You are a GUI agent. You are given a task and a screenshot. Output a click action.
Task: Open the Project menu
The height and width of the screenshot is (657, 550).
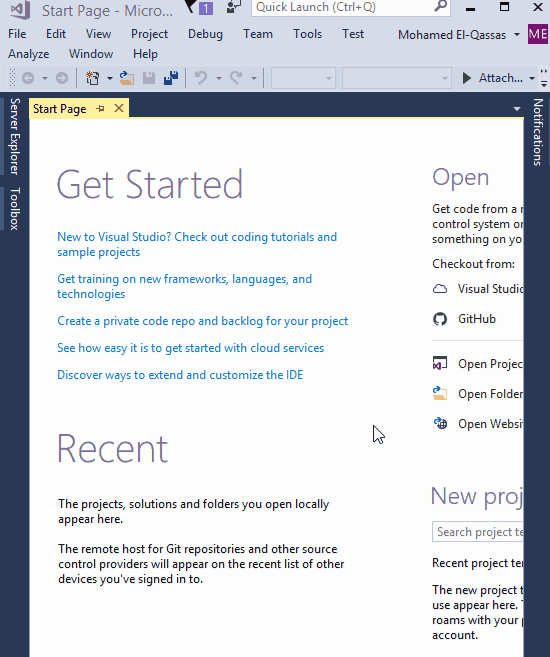coord(149,34)
